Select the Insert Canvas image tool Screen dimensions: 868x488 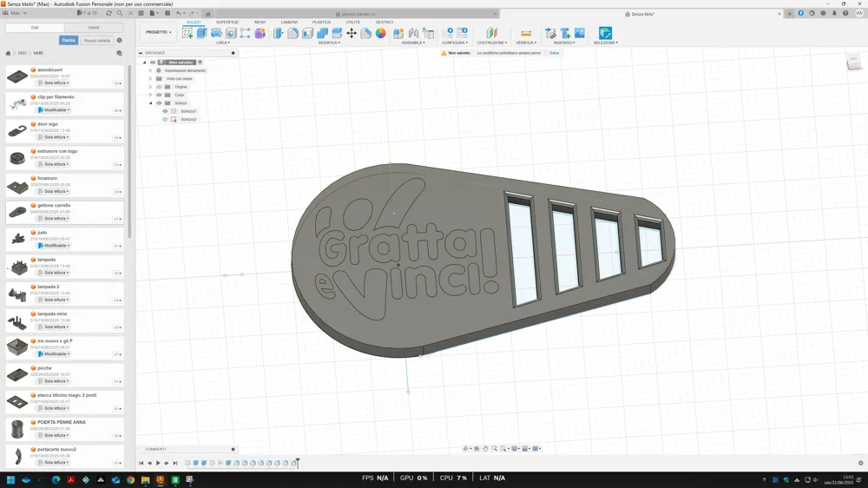coord(580,33)
